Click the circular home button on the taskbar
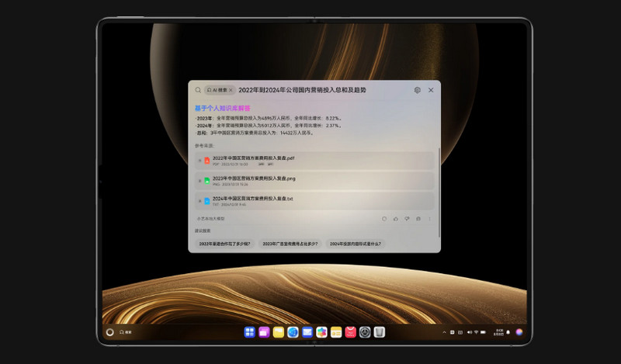Image resolution: width=621 pixels, height=364 pixels. point(110,332)
